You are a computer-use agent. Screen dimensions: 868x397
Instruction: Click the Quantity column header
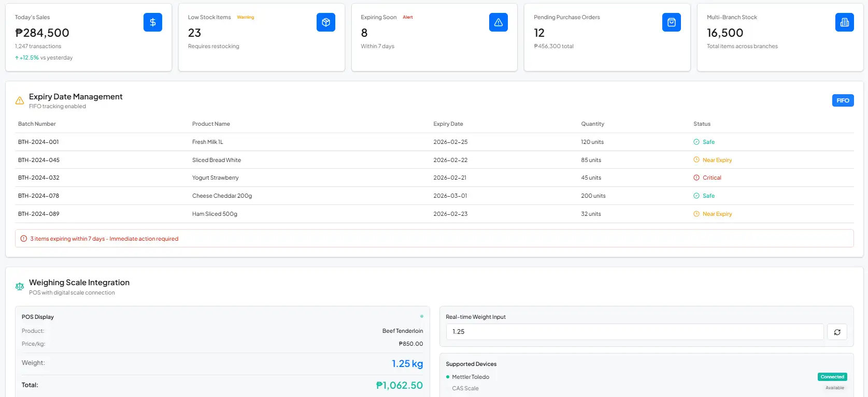[593, 124]
